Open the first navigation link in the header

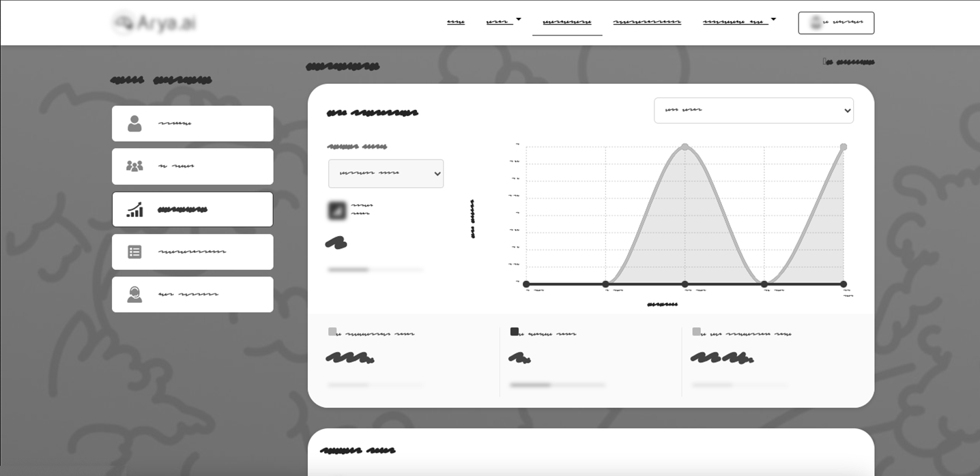(456, 22)
